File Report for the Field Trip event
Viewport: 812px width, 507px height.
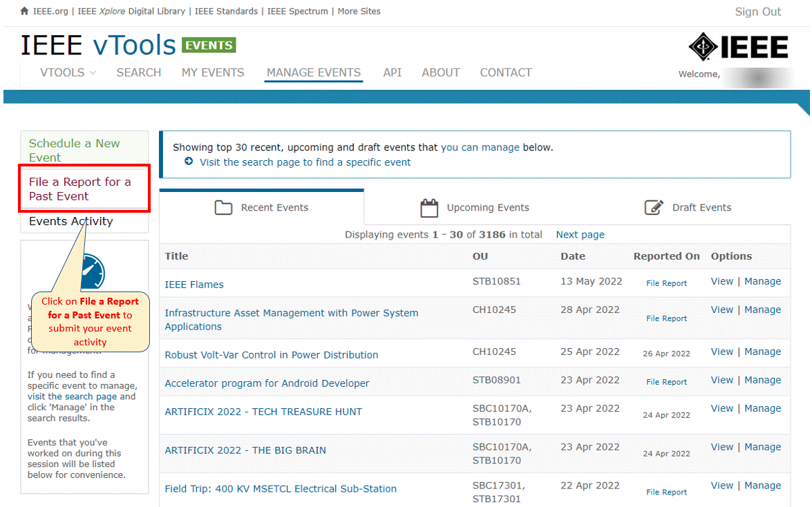coord(666,492)
